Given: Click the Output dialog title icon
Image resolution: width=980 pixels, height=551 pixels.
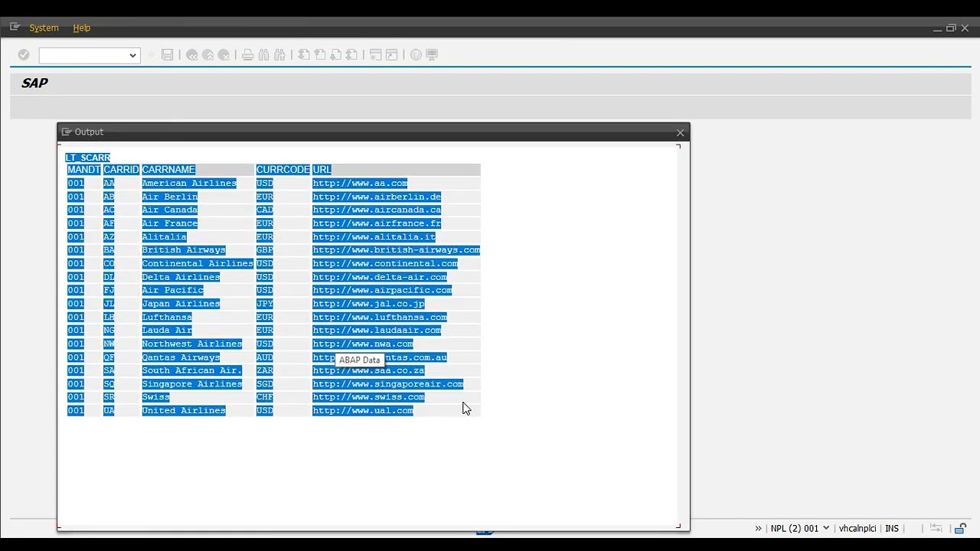Looking at the screenshot, I should 66,132.
